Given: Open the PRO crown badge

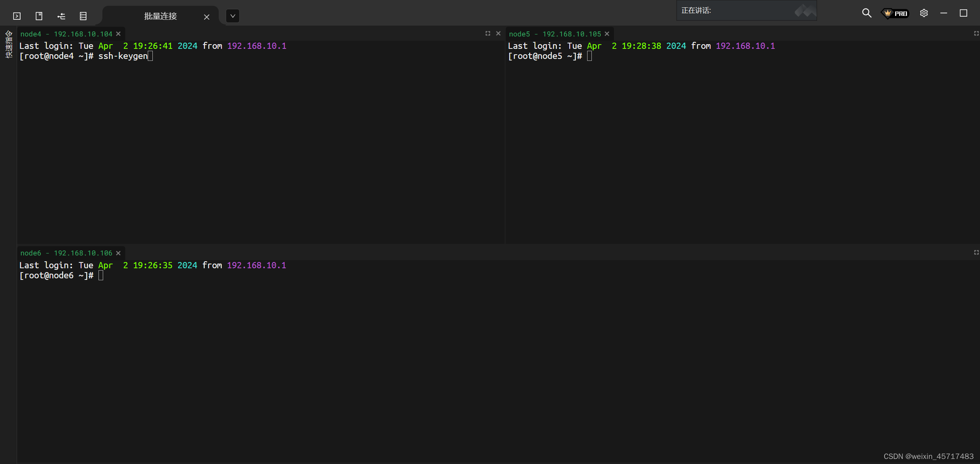Looking at the screenshot, I should click(895, 13).
